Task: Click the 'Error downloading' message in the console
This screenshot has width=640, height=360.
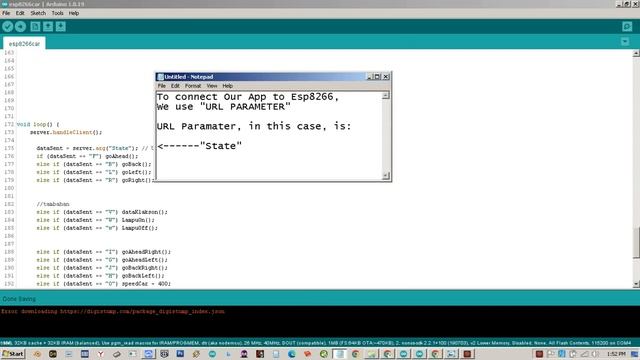Action: (113, 311)
